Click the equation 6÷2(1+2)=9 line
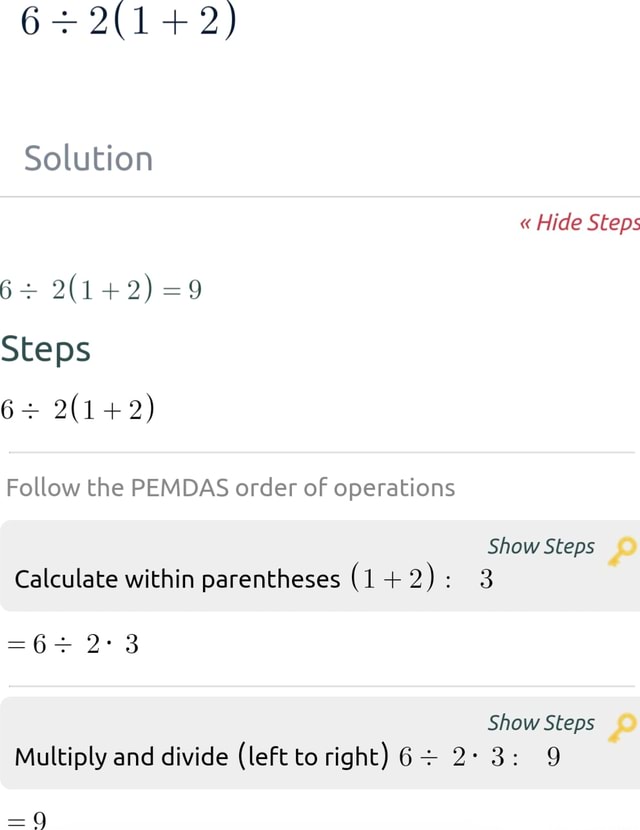 (x=100, y=289)
